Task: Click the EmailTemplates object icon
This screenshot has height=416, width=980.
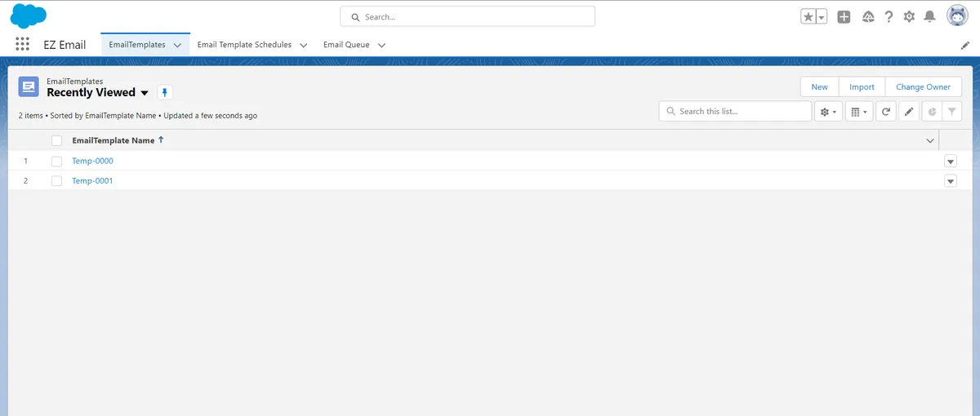Action: pyautogui.click(x=29, y=86)
